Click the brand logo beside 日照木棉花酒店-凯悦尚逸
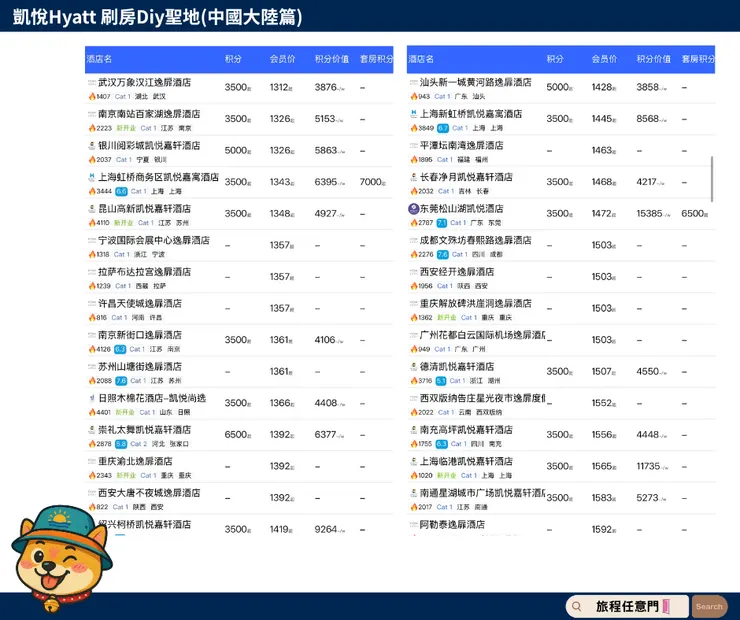740x620 pixels. pos(92,398)
